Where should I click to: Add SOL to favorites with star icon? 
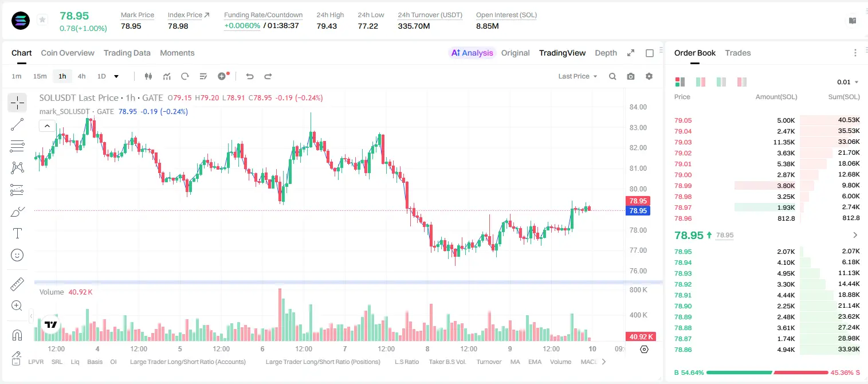[42, 20]
